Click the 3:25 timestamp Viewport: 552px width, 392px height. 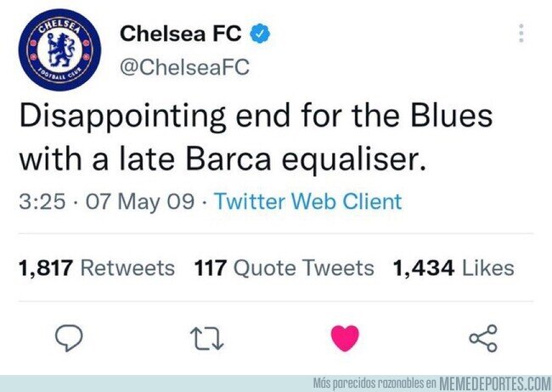(x=42, y=202)
